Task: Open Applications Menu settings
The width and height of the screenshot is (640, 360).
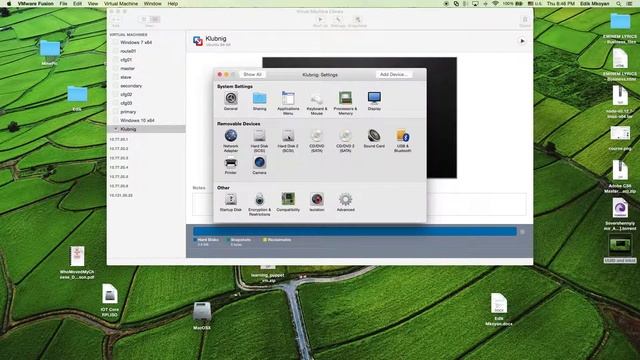Action: click(288, 103)
